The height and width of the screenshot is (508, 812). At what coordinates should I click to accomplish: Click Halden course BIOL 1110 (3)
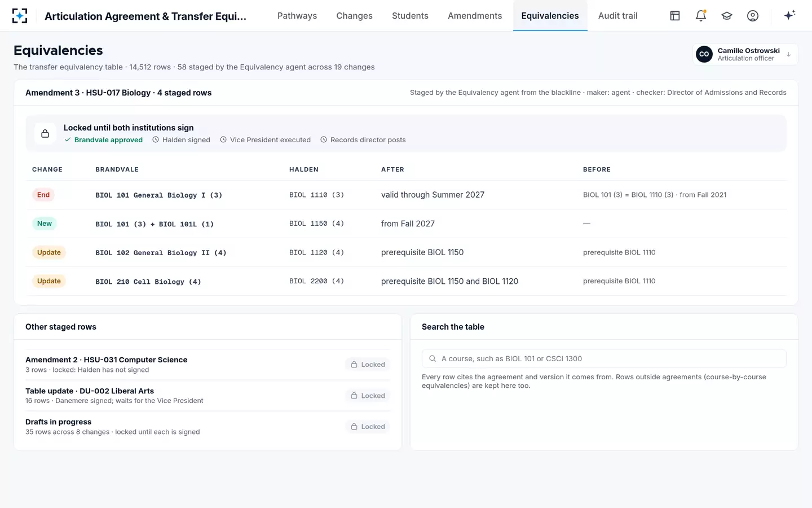coord(316,195)
